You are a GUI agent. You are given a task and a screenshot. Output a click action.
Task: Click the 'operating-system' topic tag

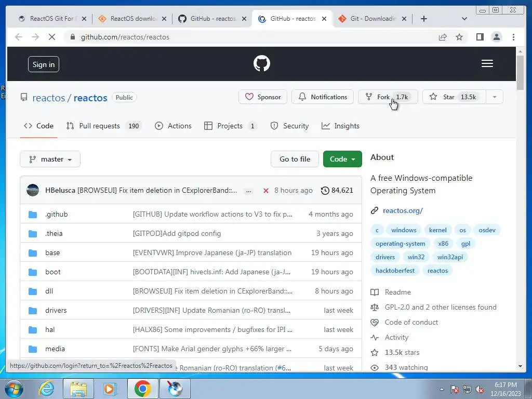click(x=400, y=244)
